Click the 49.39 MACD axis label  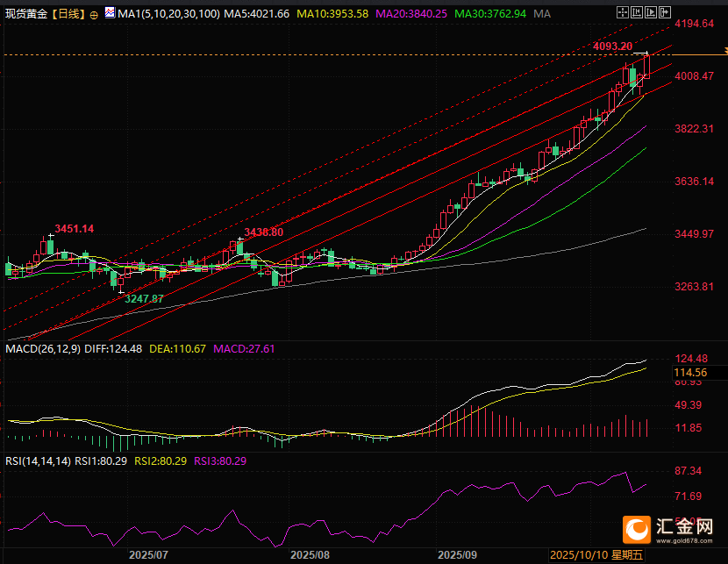click(x=688, y=404)
